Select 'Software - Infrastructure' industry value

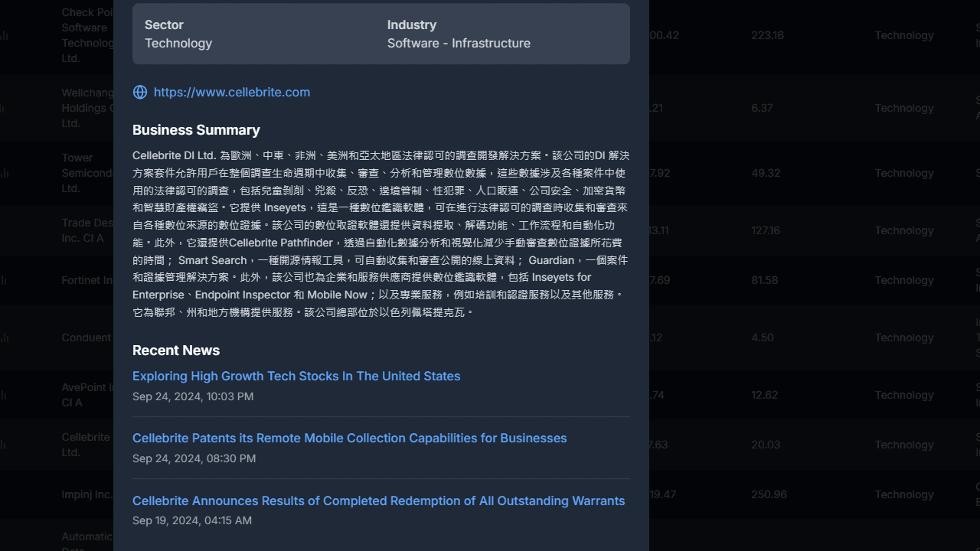pos(459,43)
